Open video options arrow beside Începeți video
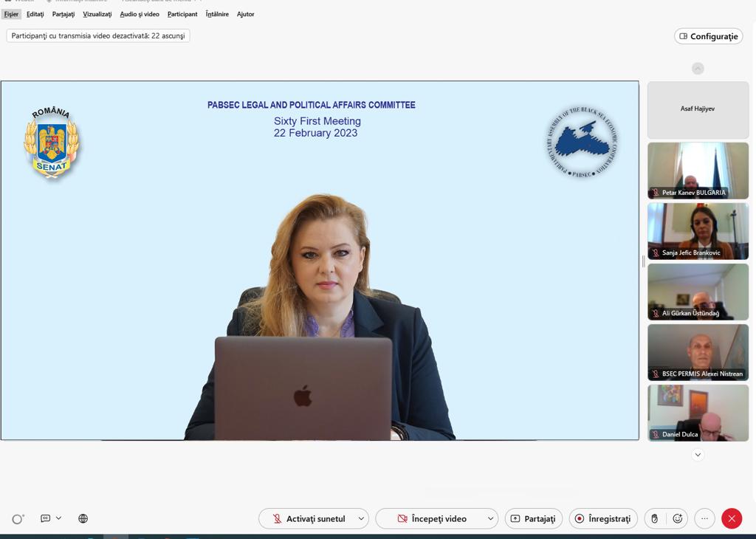Image resolution: width=756 pixels, height=539 pixels. (x=490, y=519)
